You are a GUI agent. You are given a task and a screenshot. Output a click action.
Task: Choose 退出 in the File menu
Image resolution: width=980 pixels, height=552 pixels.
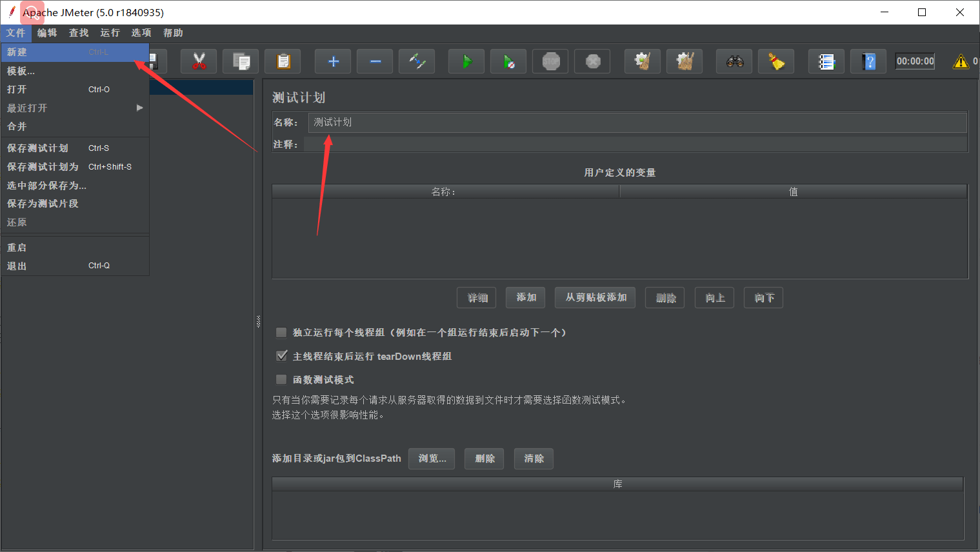pyautogui.click(x=75, y=266)
